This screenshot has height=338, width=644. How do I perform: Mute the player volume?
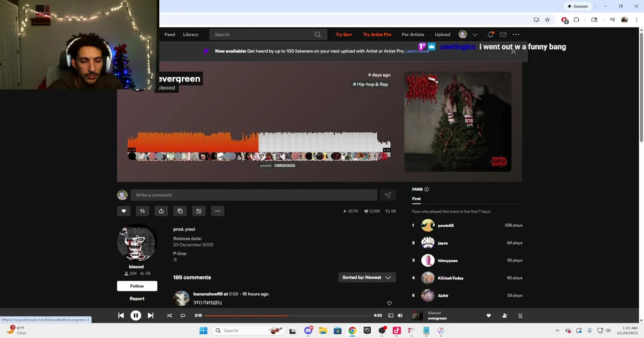coord(400,315)
